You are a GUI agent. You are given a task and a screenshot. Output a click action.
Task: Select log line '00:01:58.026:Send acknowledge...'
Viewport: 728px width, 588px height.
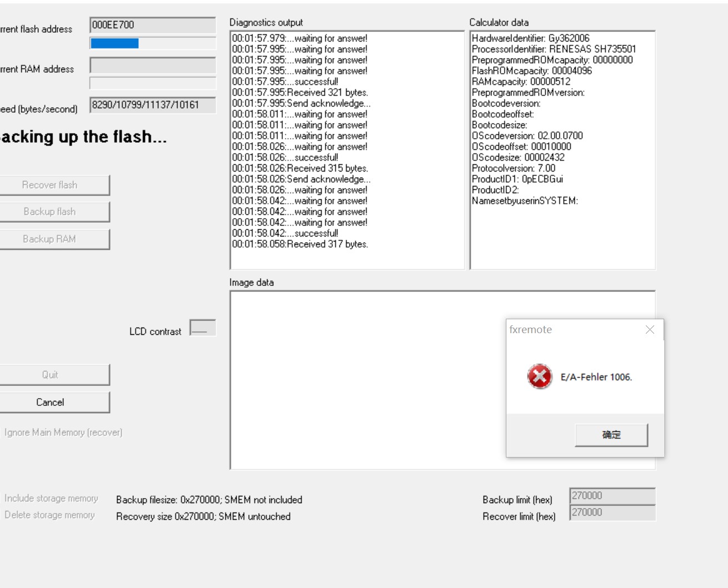point(302,179)
